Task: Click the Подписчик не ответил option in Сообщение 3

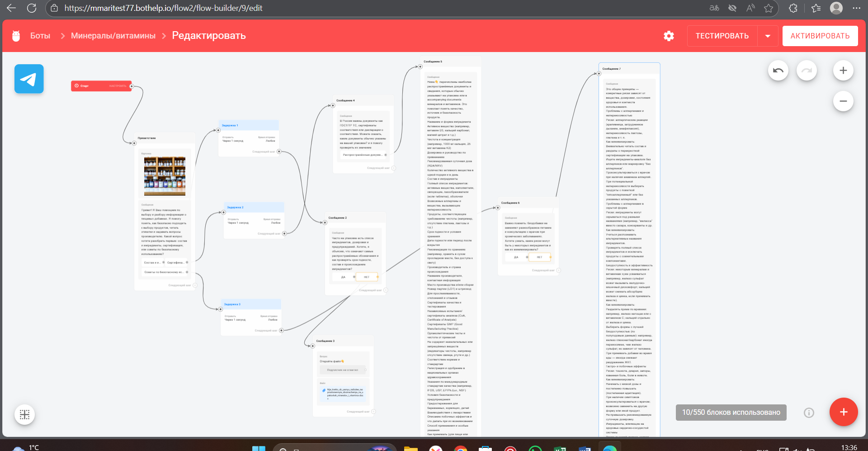Action: (343, 370)
